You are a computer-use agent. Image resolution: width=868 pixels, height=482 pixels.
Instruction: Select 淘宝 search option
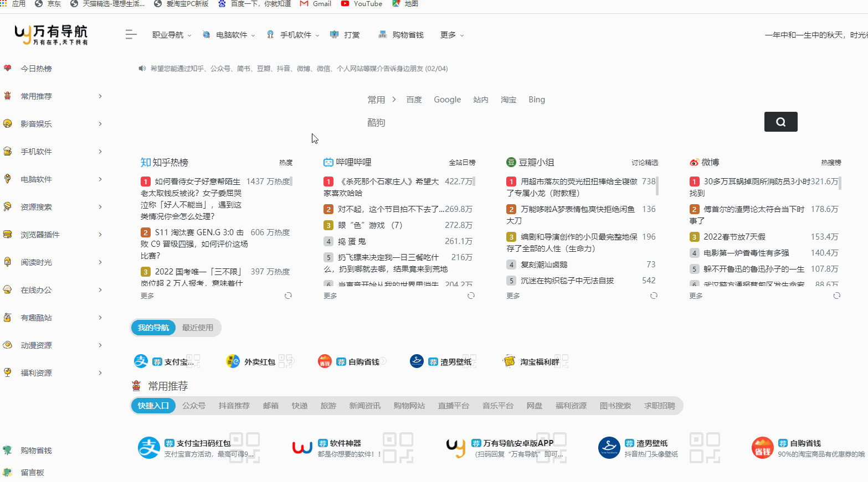click(509, 100)
